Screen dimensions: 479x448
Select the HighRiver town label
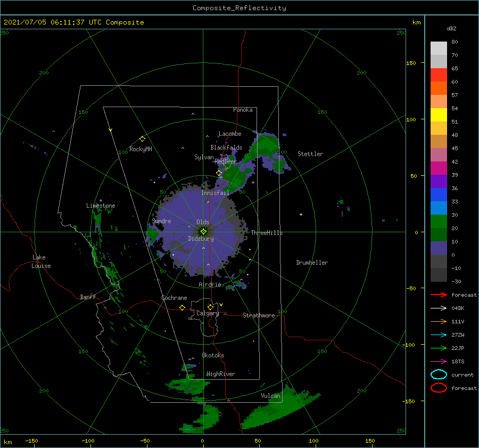tap(221, 374)
